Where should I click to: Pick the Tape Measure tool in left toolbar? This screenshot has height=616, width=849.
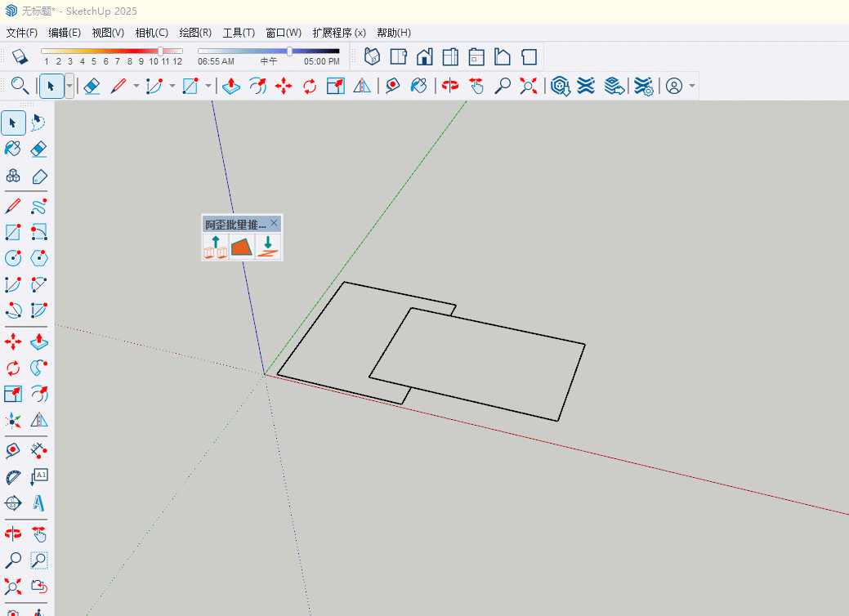point(13,450)
